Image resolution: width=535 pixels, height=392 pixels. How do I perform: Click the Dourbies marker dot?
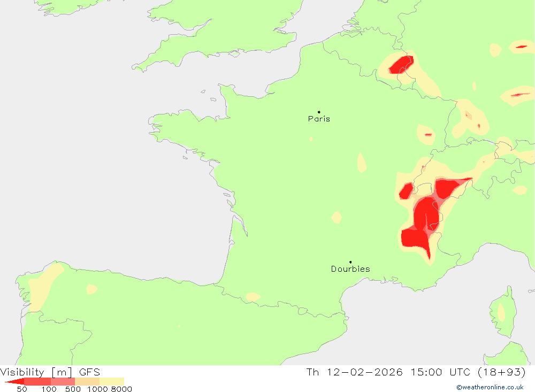point(350,262)
